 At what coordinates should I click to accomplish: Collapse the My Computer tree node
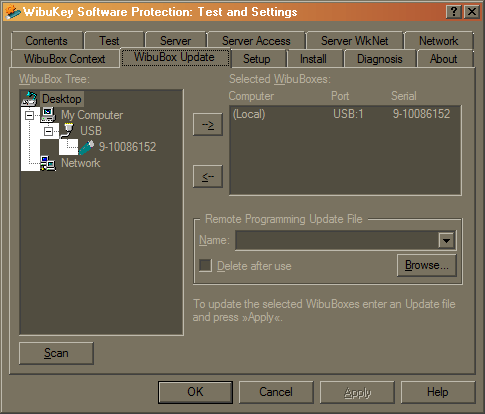click(29, 115)
